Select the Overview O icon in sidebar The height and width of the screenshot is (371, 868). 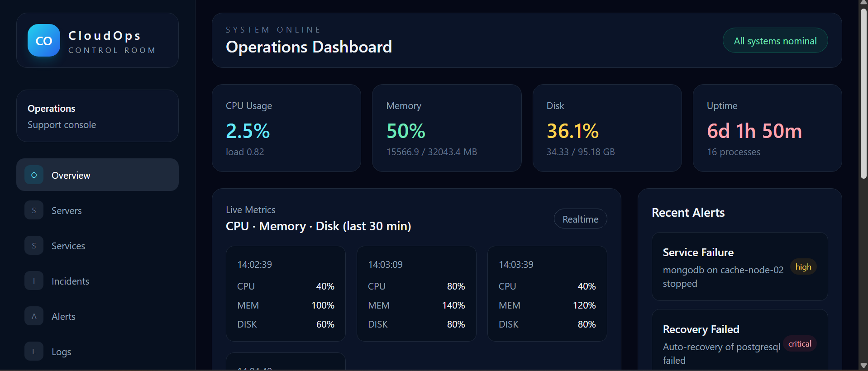pyautogui.click(x=34, y=175)
